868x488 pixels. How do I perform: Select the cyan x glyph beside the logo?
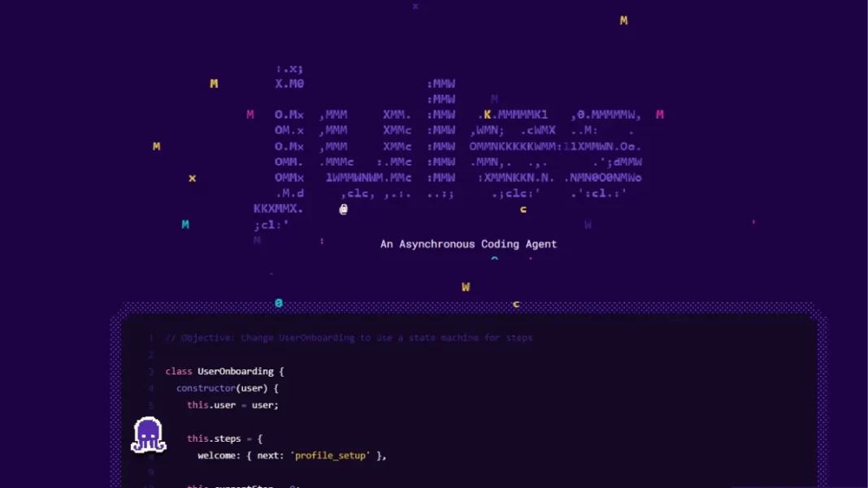tap(192, 178)
